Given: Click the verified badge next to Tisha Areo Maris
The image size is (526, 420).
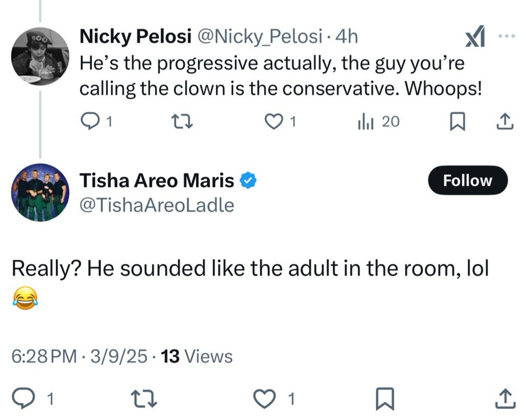Looking at the screenshot, I should click(x=248, y=181).
